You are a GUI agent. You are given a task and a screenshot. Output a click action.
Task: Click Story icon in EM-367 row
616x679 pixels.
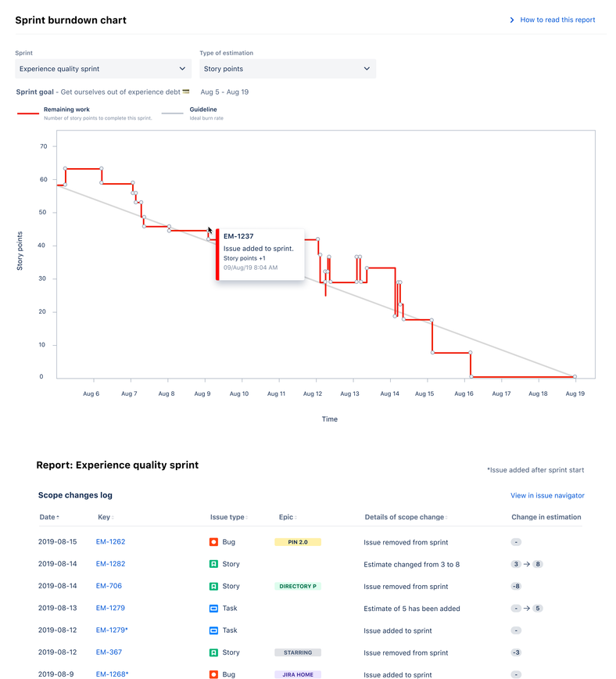(x=214, y=652)
